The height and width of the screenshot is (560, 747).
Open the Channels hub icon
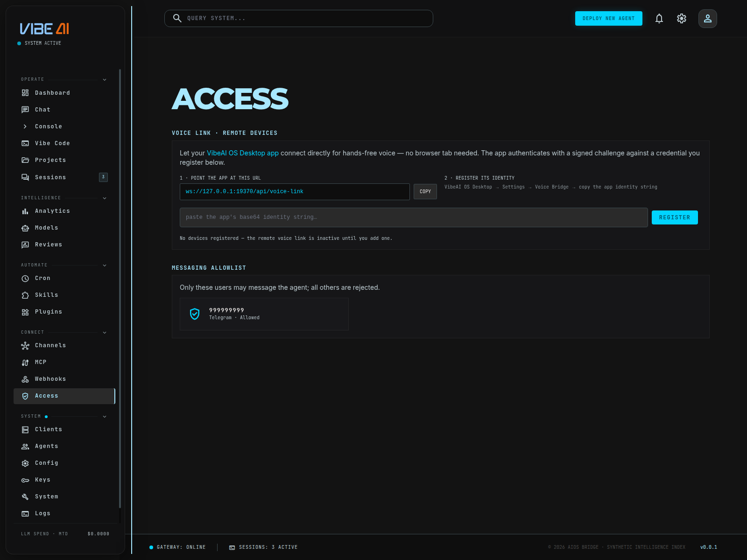click(25, 345)
